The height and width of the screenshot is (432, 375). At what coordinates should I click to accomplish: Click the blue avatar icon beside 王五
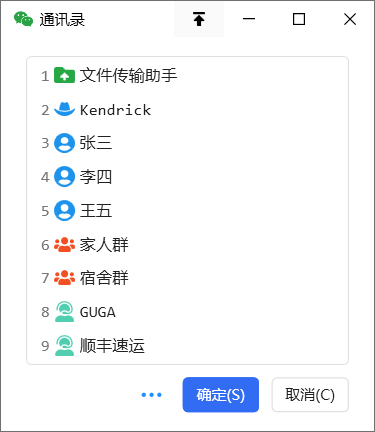pos(64,210)
